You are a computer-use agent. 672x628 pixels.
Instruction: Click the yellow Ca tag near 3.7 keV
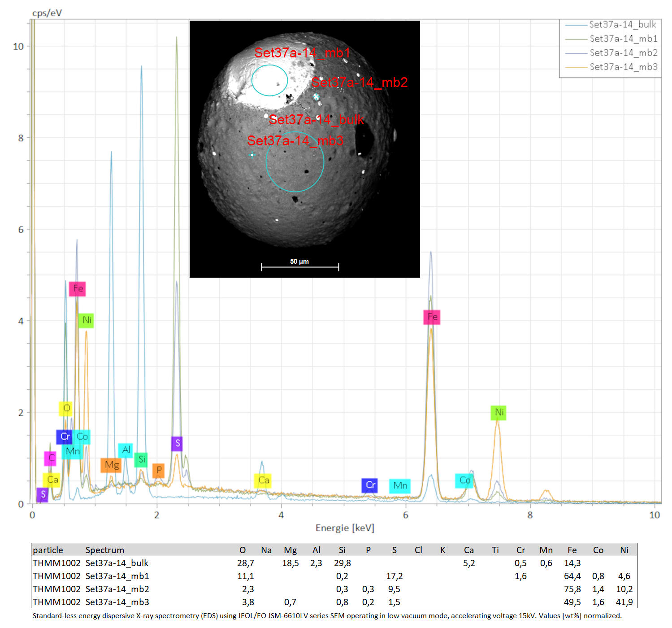click(x=263, y=481)
